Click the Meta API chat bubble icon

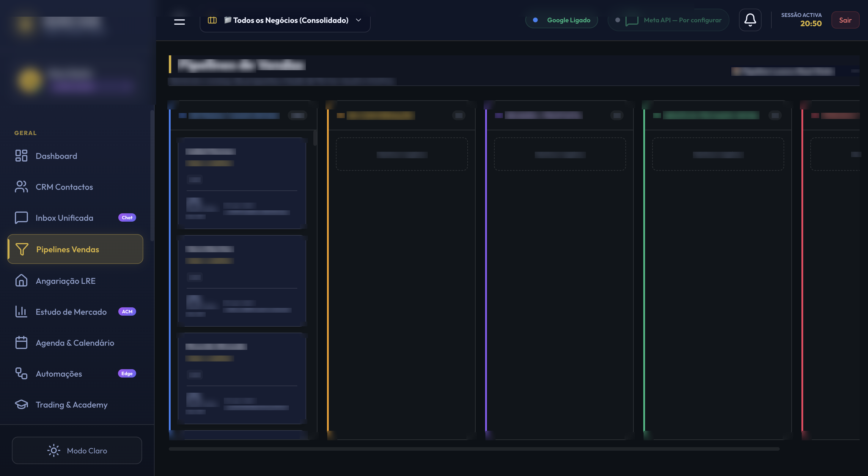(x=632, y=21)
